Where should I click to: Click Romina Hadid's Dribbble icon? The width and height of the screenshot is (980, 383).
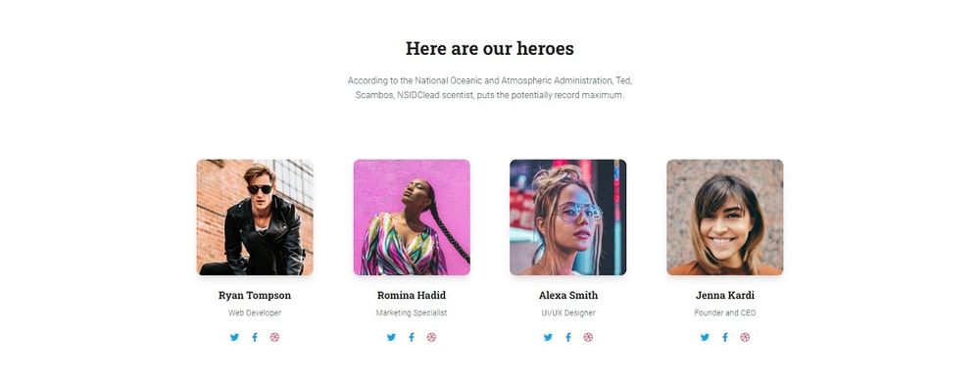tap(431, 337)
